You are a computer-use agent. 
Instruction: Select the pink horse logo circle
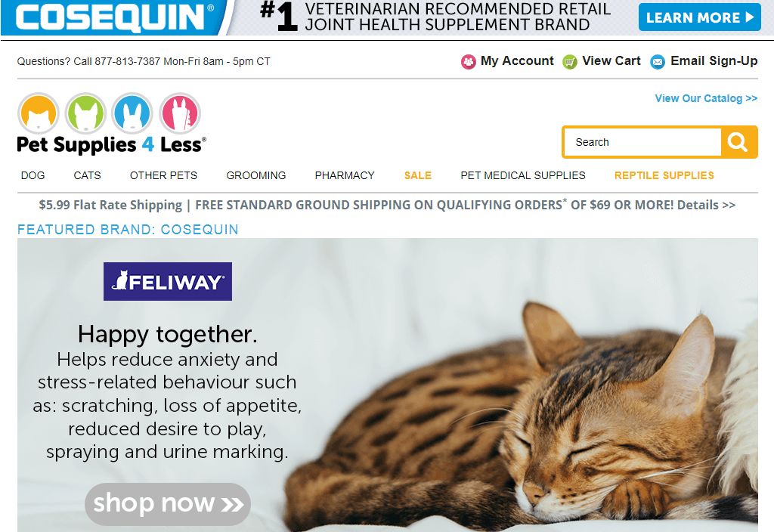pyautogui.click(x=180, y=113)
